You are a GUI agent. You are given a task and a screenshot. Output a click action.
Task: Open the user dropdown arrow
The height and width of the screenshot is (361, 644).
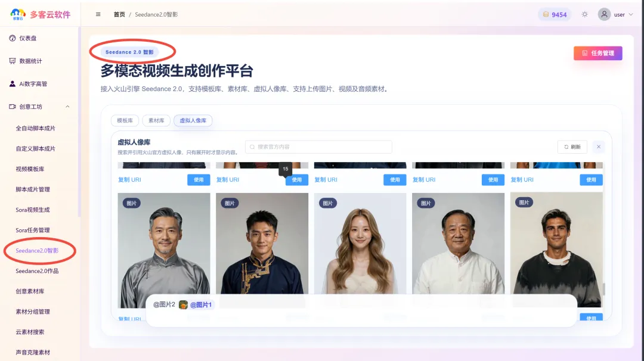click(x=631, y=14)
